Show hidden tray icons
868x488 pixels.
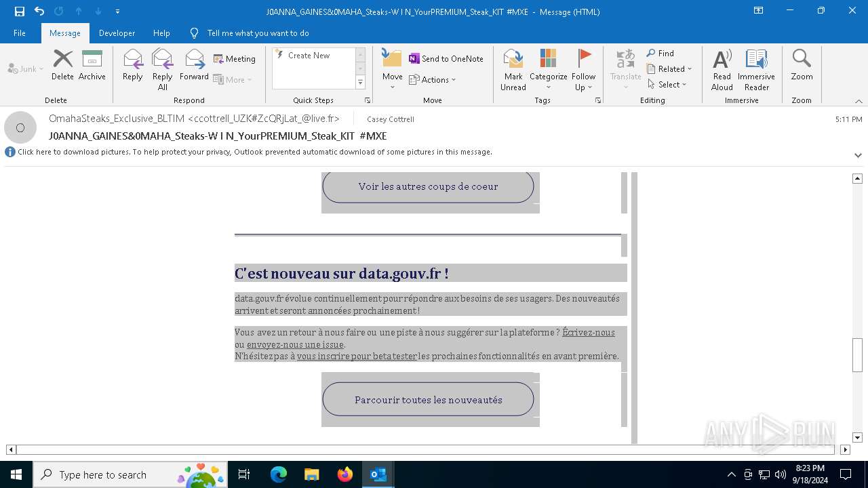tap(731, 474)
